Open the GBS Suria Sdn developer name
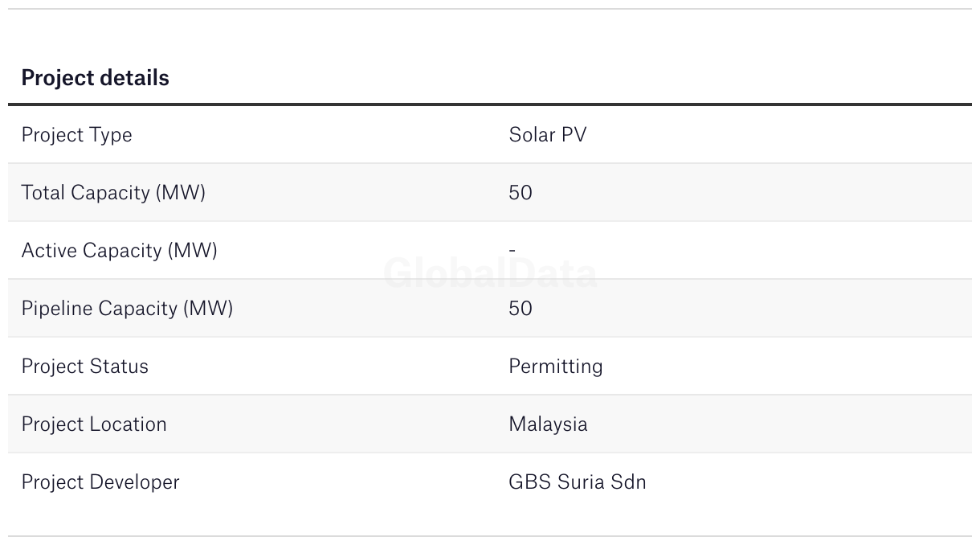The image size is (980, 545). [x=578, y=482]
